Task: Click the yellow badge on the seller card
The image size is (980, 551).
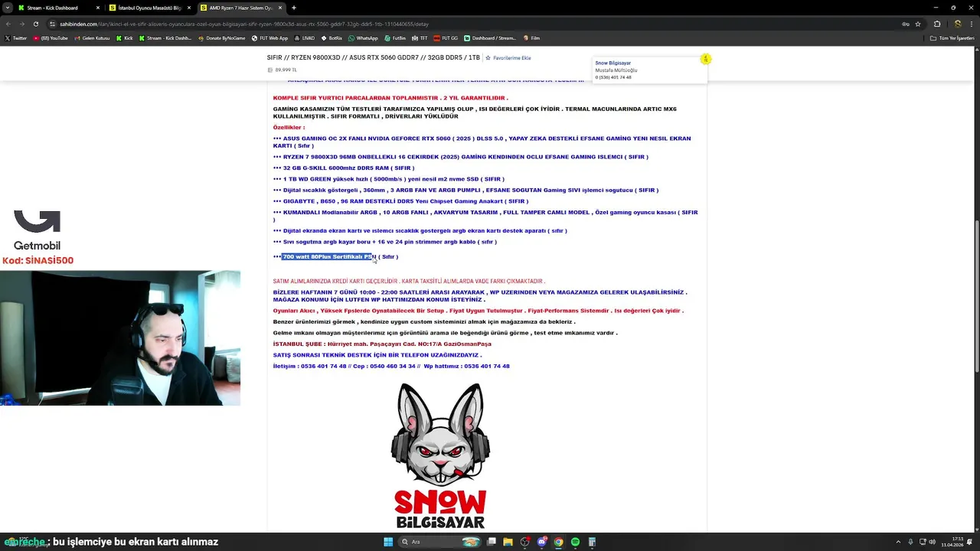Action: 706,59
